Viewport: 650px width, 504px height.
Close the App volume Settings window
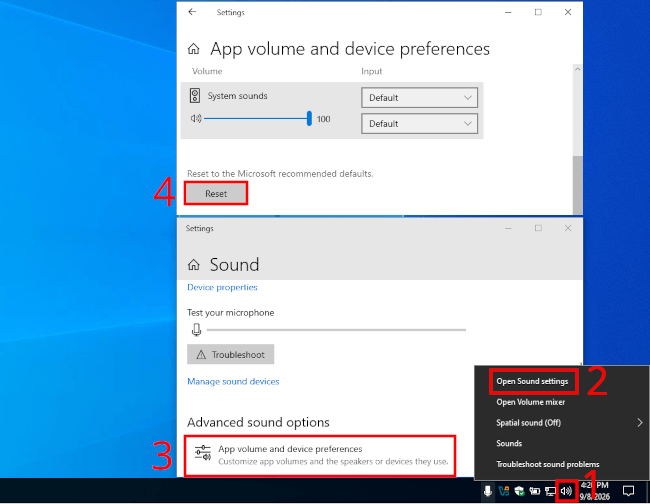point(568,12)
